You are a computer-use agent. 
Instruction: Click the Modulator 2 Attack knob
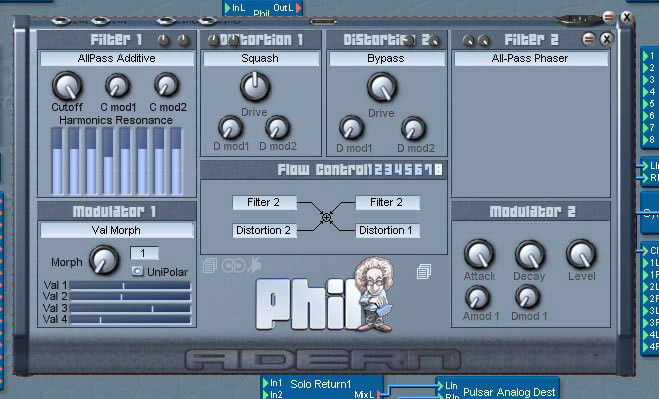(479, 255)
